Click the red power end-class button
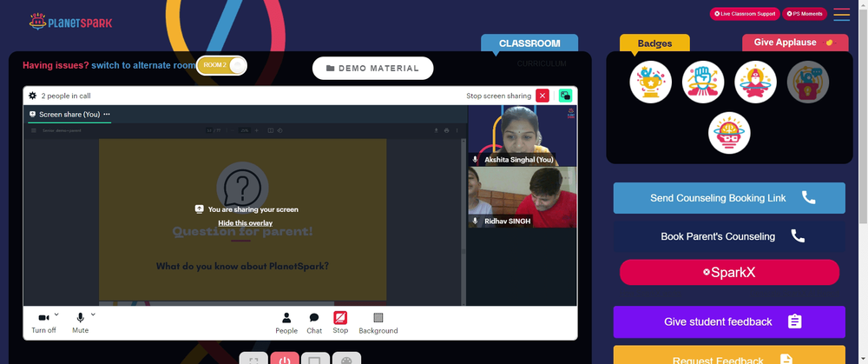This screenshot has width=868, height=364. 285,359
